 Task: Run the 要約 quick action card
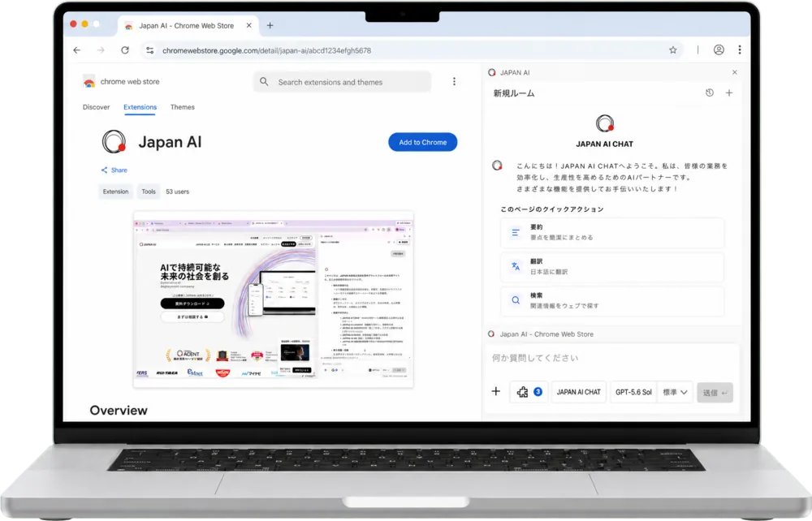pos(611,232)
